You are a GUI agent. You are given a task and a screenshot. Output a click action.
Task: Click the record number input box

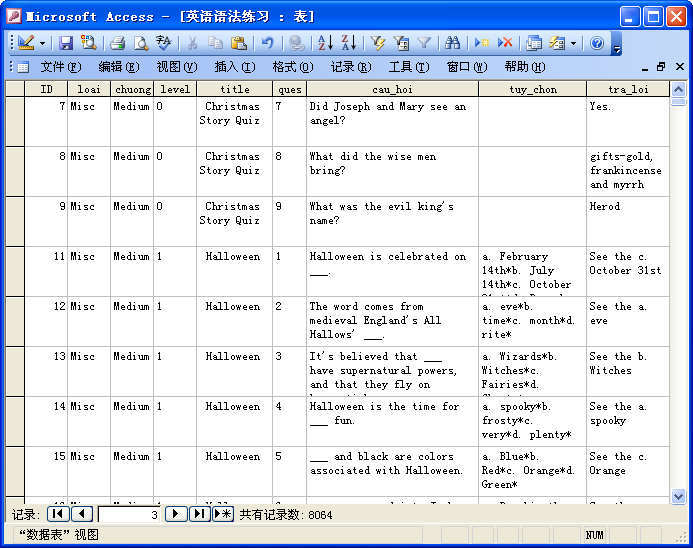point(129,514)
